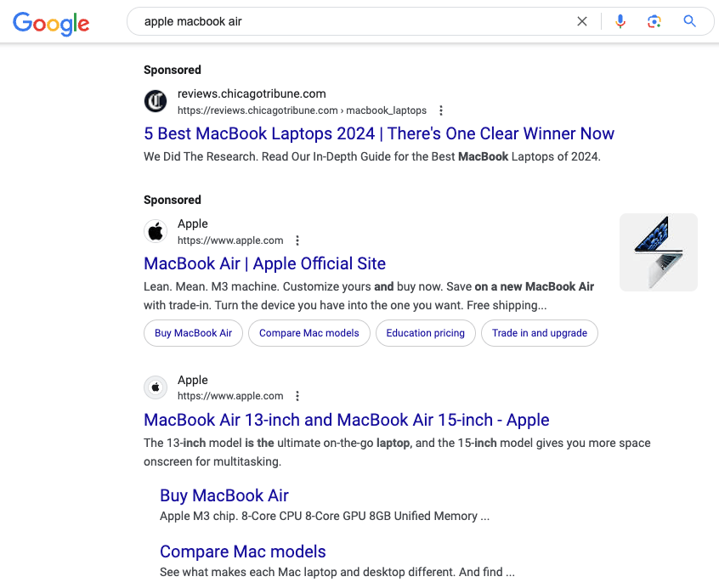Click 'We Did The Research' description text
Viewport: 719px width, 588px height.
click(372, 156)
